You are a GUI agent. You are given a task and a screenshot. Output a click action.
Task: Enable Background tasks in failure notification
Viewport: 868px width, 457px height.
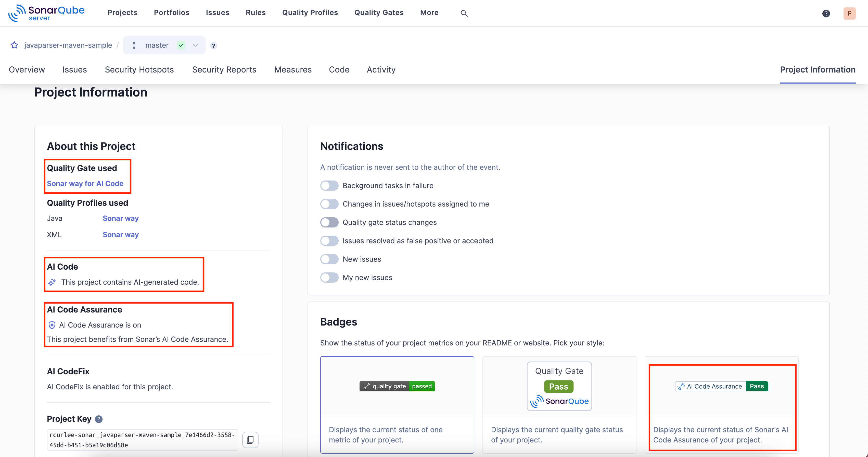point(329,186)
